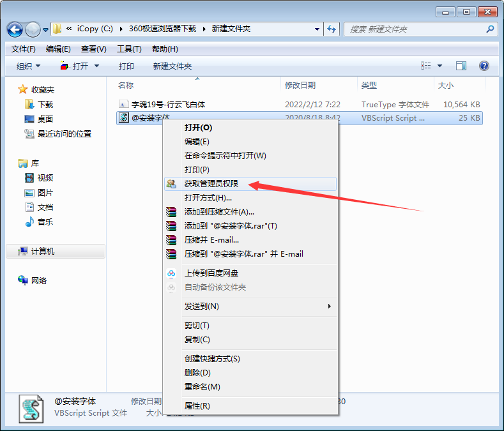This screenshot has width=504, height=431.
Task: Toggle the preview pane icon
Action: [461, 66]
